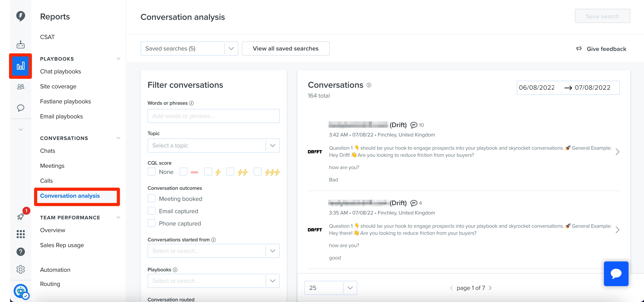Click the Add words or phrases field
The width and height of the screenshot is (644, 302).
point(213,116)
